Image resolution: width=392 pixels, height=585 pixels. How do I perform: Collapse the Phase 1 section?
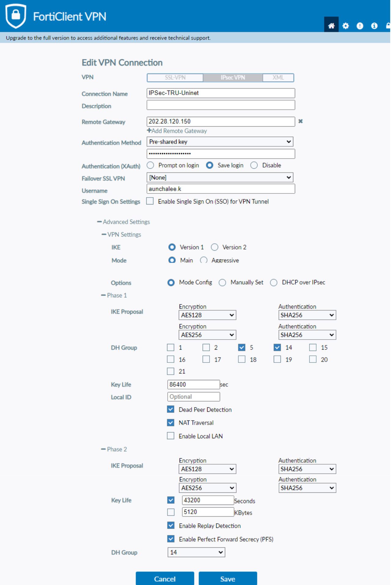coord(114,295)
